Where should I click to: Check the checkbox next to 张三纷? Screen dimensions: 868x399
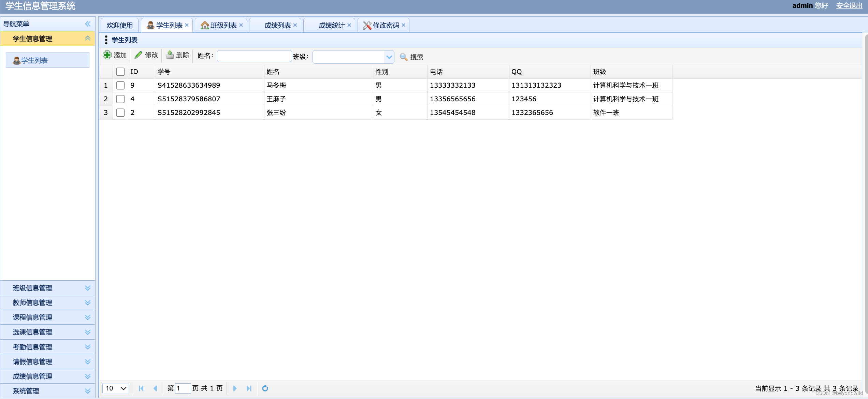pyautogui.click(x=120, y=113)
